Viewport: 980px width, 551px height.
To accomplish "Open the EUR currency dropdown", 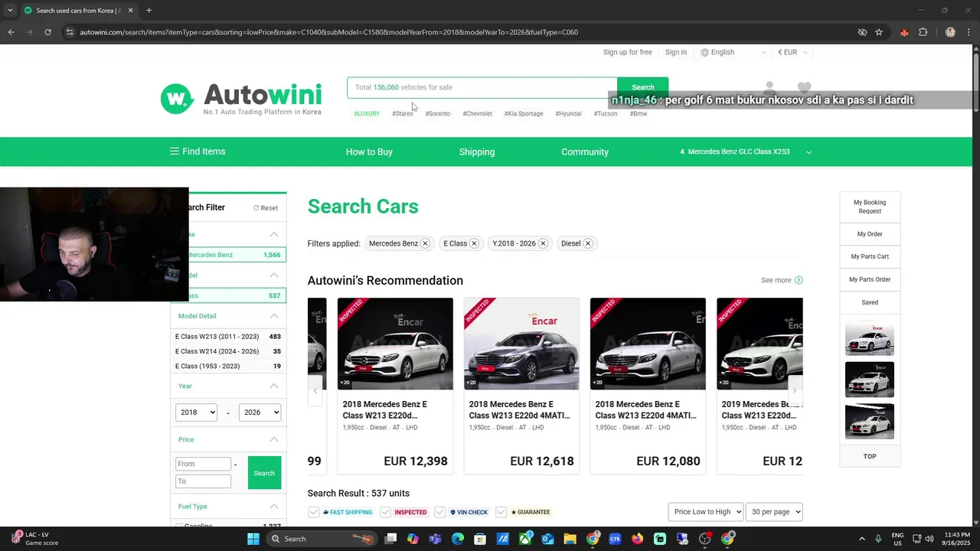I will click(792, 52).
